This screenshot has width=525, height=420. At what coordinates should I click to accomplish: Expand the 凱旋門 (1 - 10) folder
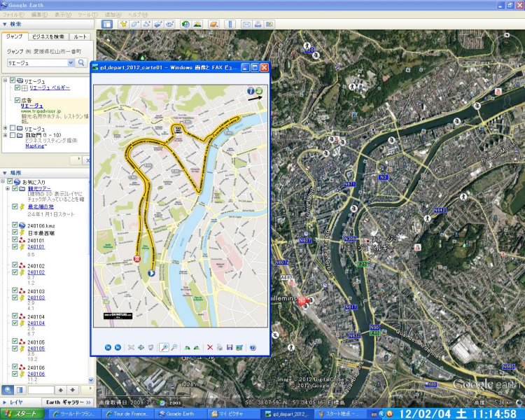click(5, 135)
